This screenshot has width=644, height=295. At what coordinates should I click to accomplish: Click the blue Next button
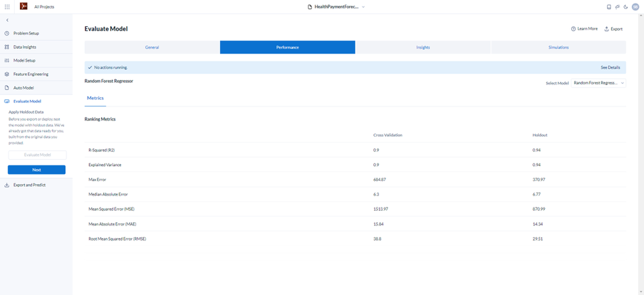pyautogui.click(x=37, y=170)
